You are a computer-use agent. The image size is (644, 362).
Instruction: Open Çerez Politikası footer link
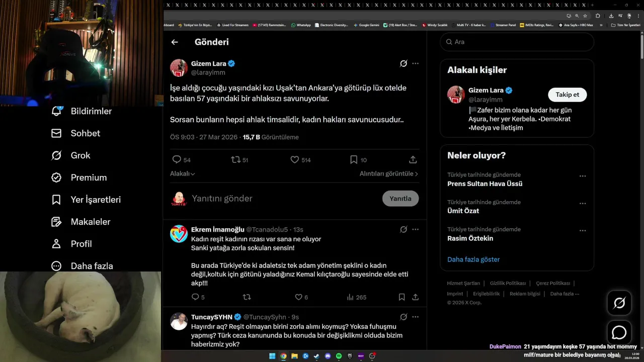553,283
